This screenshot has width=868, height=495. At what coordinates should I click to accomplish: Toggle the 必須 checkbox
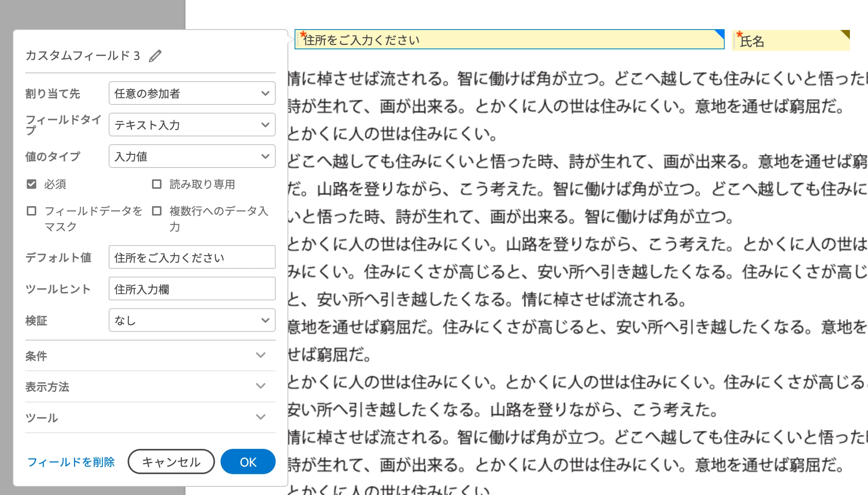[32, 184]
